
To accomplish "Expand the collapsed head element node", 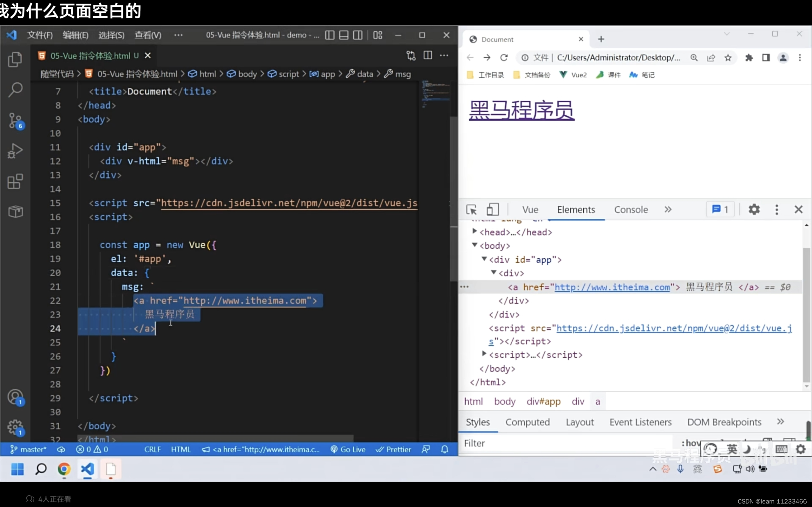I will point(475,231).
